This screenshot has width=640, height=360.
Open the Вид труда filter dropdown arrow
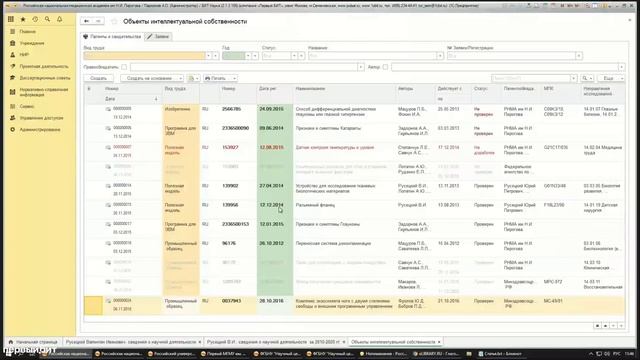tap(209, 56)
